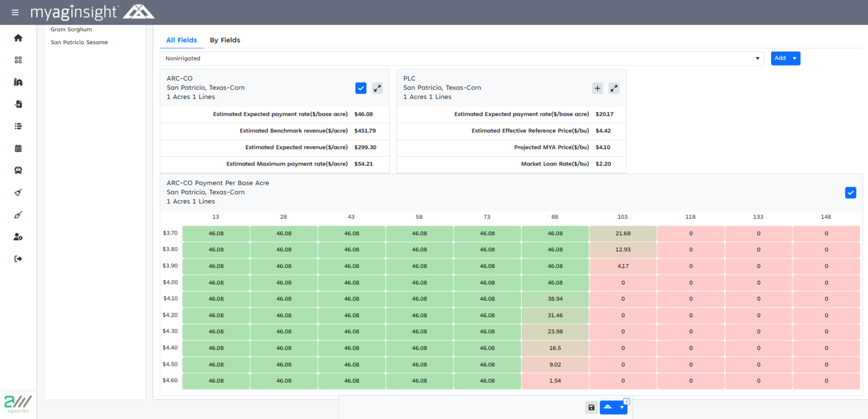Click the blue mountain logo button at bottom
868x419 pixels.
coord(608,408)
